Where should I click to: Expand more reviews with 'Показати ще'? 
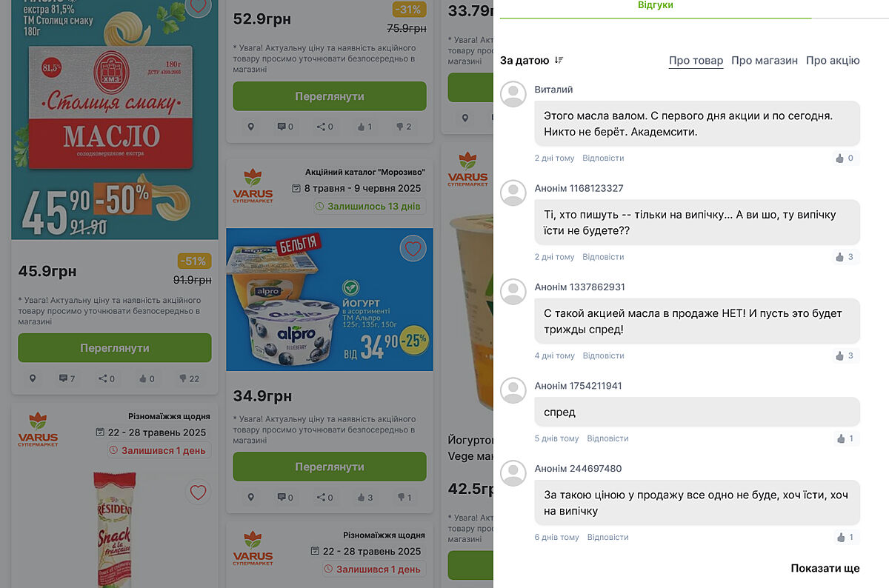pyautogui.click(x=825, y=568)
